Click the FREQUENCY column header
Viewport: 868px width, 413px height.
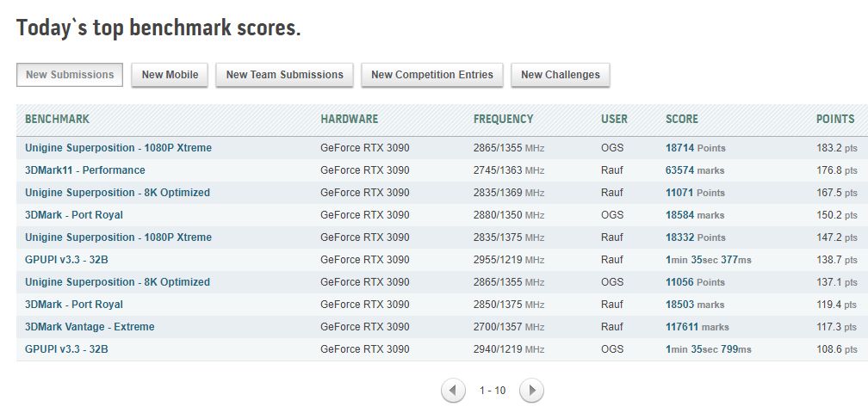tap(503, 119)
